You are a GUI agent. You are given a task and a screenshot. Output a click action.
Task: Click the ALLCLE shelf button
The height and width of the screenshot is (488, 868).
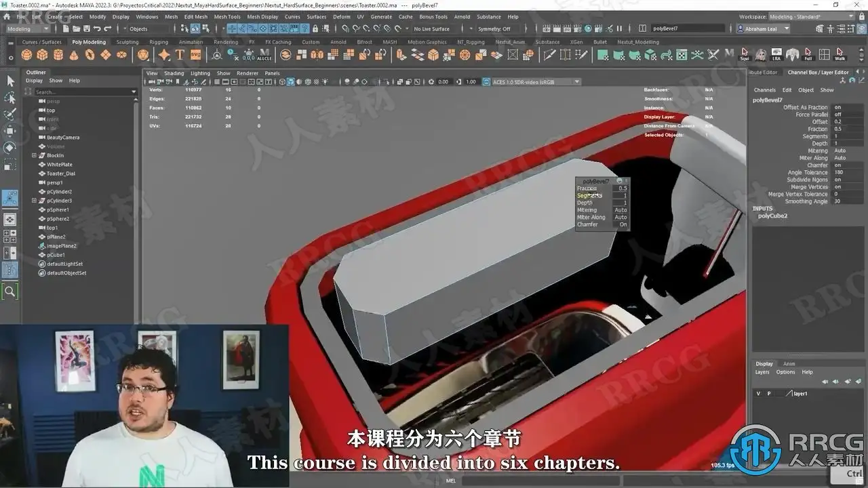pos(264,55)
